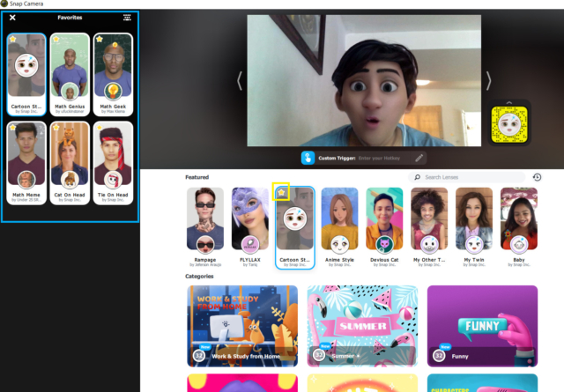Open lens history clock icon
Image resolution: width=564 pixels, height=392 pixels.
537,177
